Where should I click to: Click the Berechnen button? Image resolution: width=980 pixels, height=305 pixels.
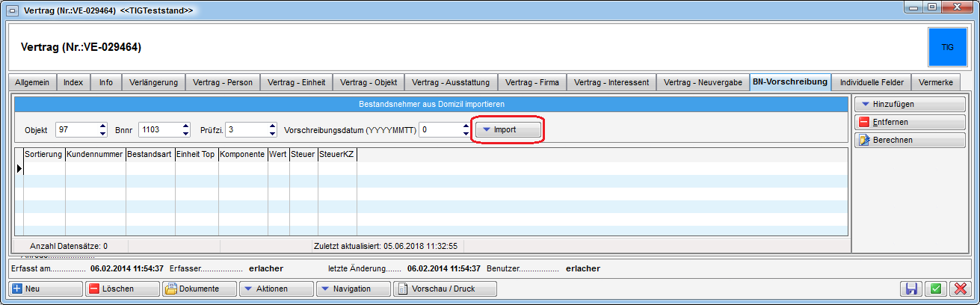pos(909,140)
